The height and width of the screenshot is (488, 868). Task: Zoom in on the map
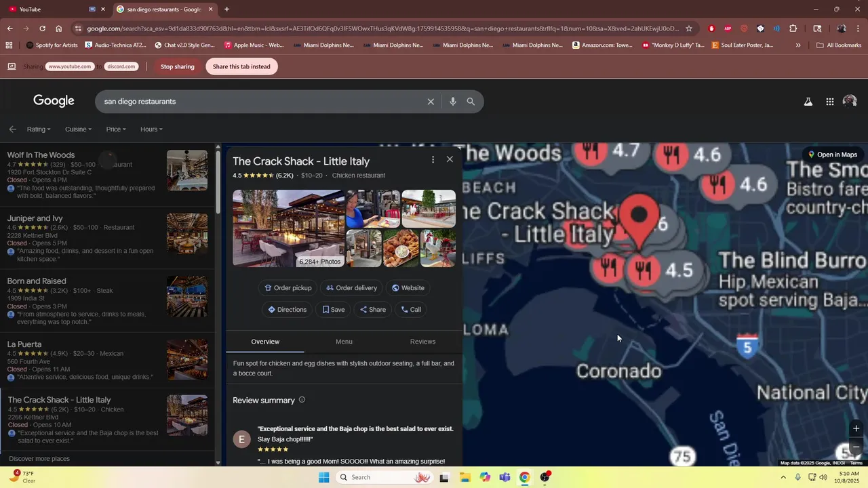[856, 428]
